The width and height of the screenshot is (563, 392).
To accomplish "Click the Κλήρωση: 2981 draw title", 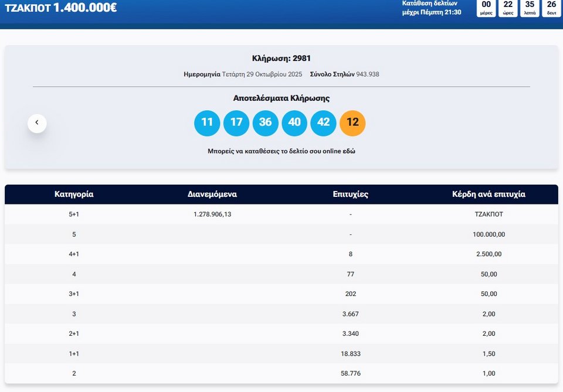I will (x=281, y=59).
